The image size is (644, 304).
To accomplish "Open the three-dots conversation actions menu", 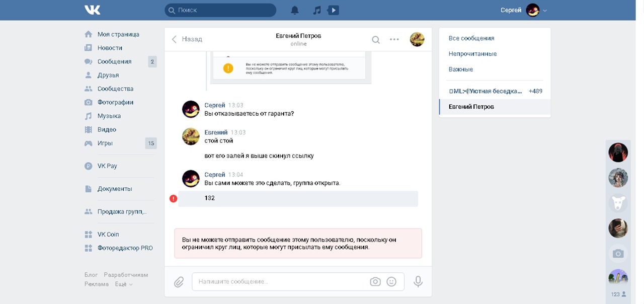I will [x=394, y=39].
